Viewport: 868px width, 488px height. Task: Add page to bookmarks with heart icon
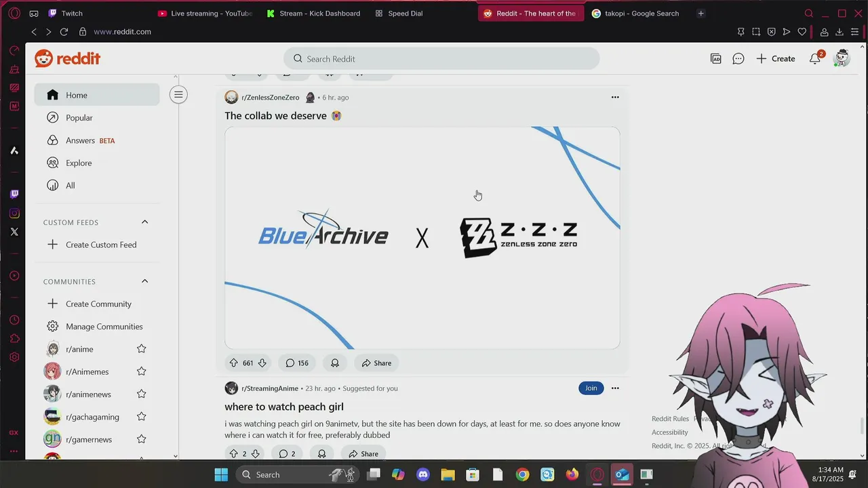coord(802,32)
